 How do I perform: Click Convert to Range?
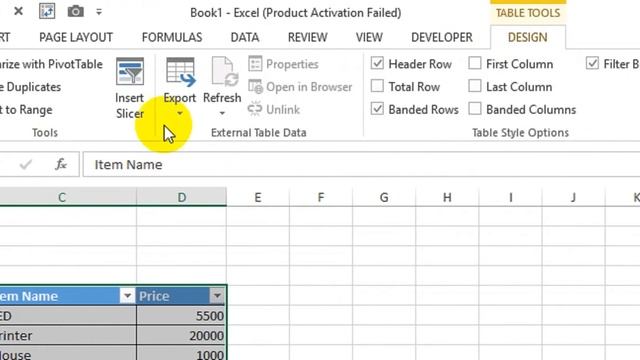(26, 110)
